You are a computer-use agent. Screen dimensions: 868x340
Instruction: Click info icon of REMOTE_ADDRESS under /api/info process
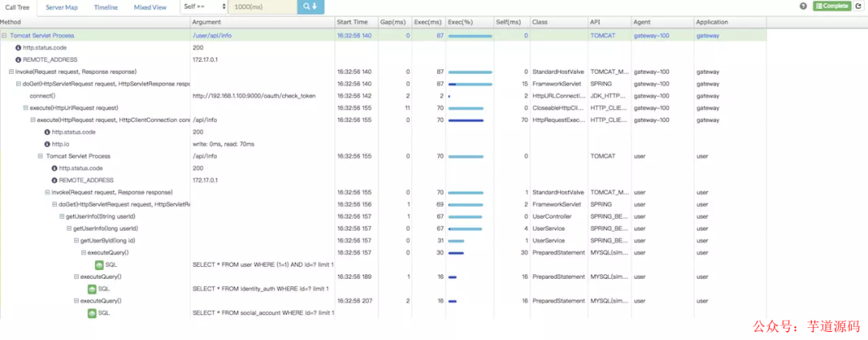coord(55,180)
